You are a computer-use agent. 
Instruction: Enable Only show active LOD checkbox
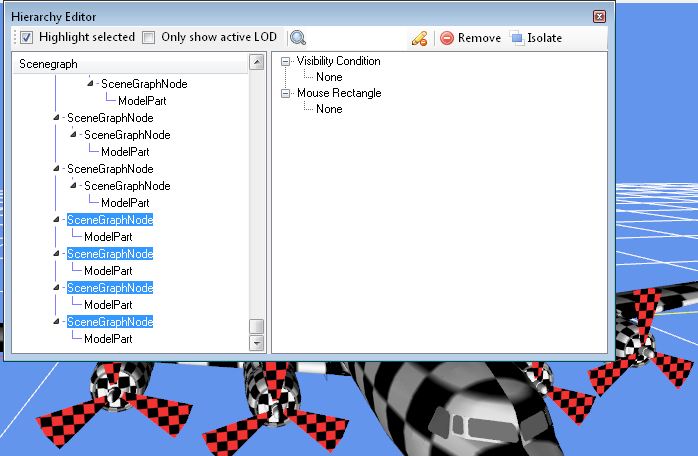tap(149, 37)
